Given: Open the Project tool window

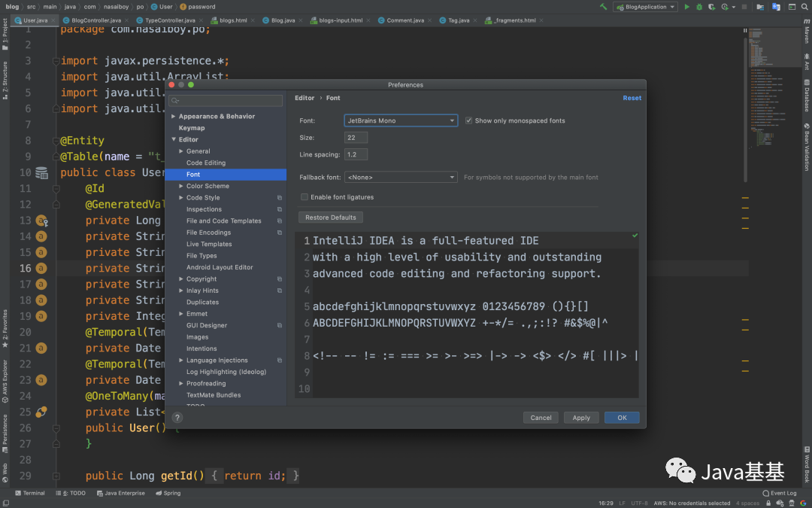Looking at the screenshot, I should (x=5, y=34).
